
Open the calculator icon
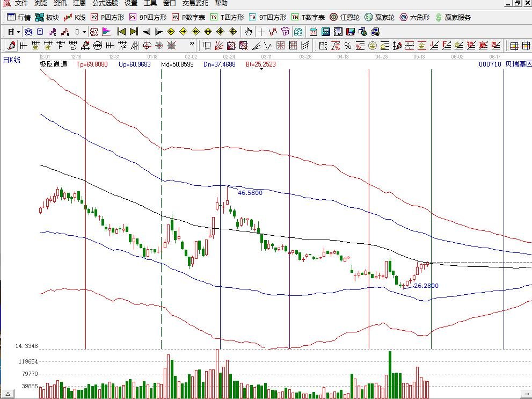pyautogui.click(x=326, y=32)
